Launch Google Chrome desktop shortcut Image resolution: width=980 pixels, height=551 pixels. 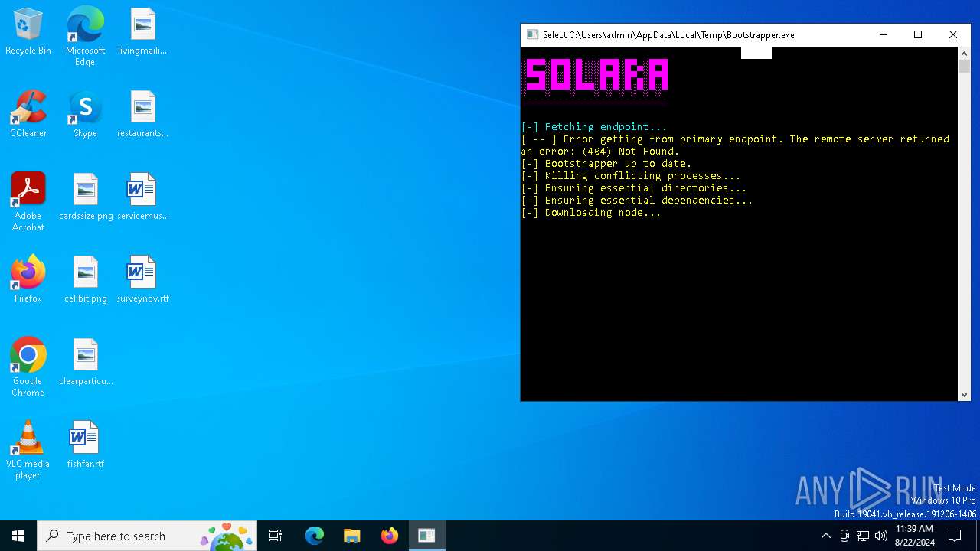(x=28, y=367)
